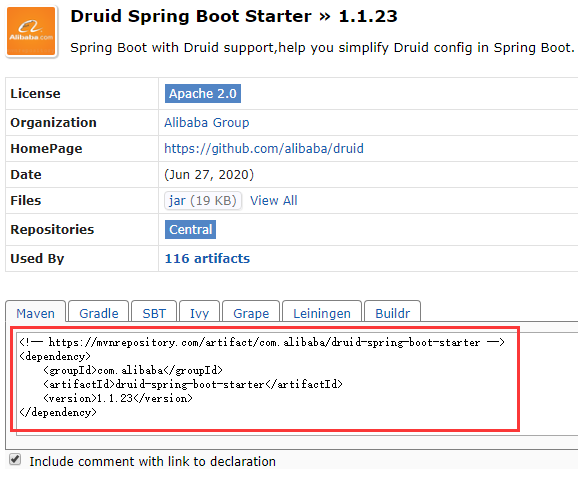The width and height of the screenshot is (578, 482).
Task: Click the Used By row label
Action: [37, 259]
